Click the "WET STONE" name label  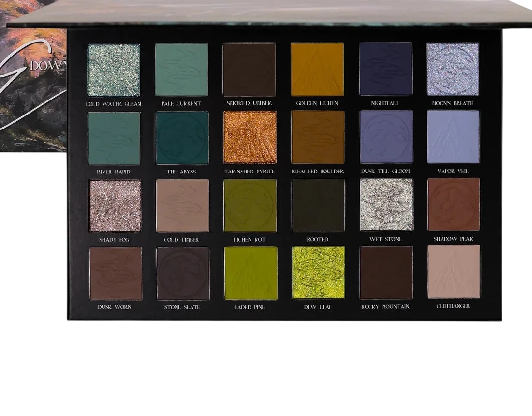pos(385,239)
